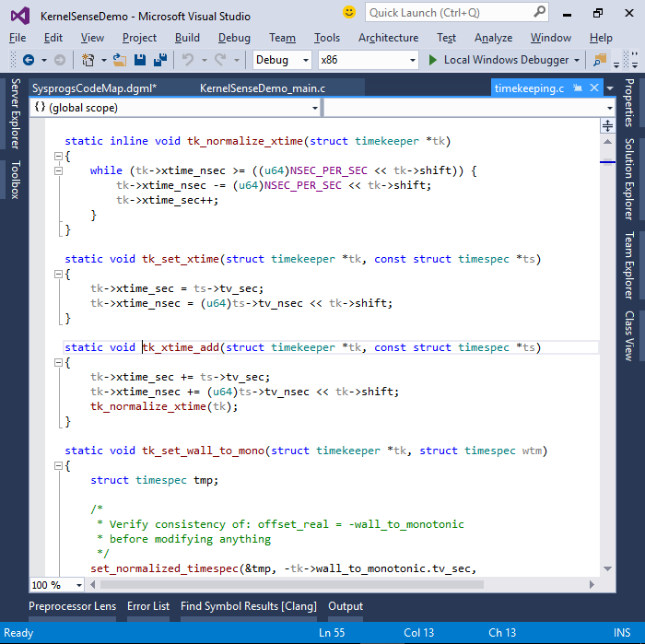The height and width of the screenshot is (644, 645).
Task: Open the Analyze menu
Action: [x=493, y=38]
